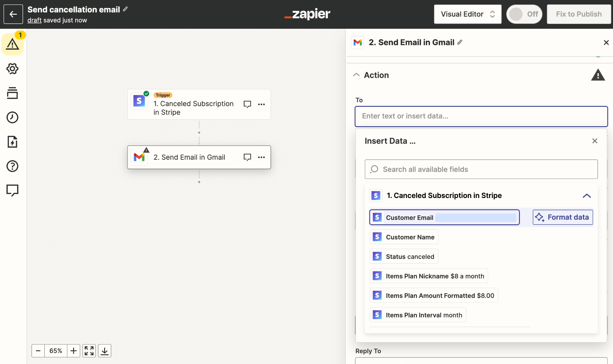Rename step using pencil next to Gmail title
Viewport: 613px width, 364px height.
pos(460,42)
